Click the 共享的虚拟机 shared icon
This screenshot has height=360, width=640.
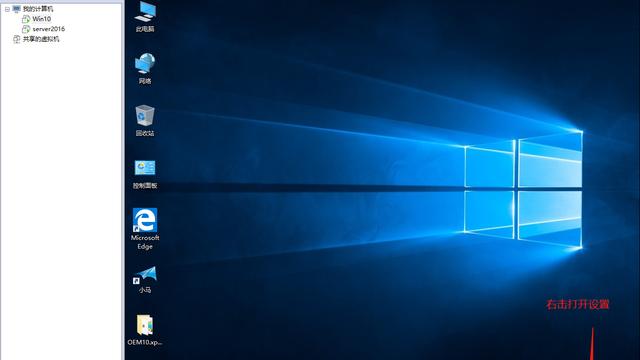click(17, 39)
